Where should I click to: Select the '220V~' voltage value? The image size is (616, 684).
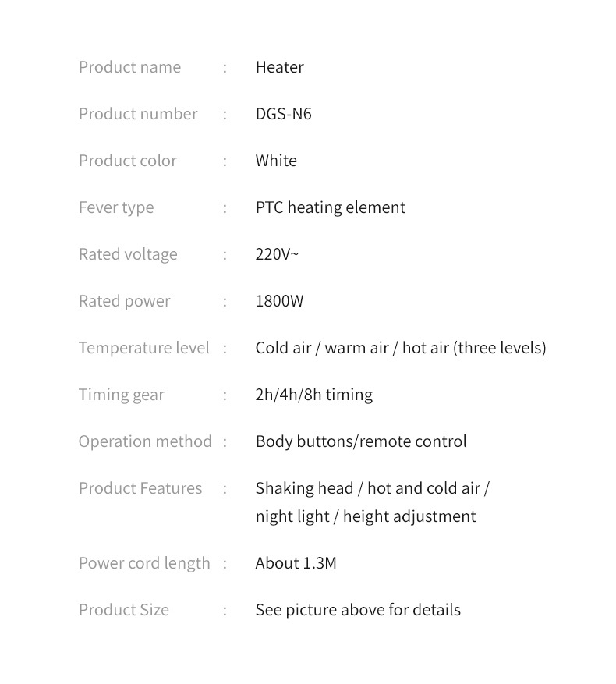(x=277, y=254)
